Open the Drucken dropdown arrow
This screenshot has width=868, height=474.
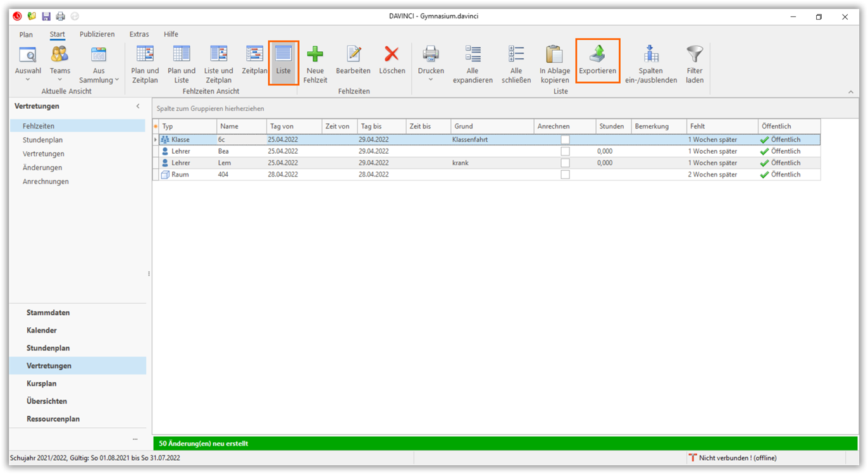tap(431, 80)
